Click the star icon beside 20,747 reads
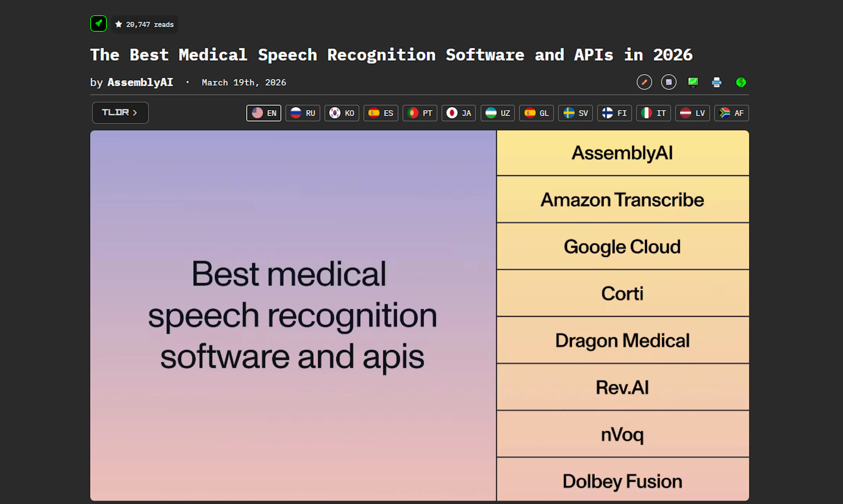This screenshot has width=843, height=504. (119, 24)
